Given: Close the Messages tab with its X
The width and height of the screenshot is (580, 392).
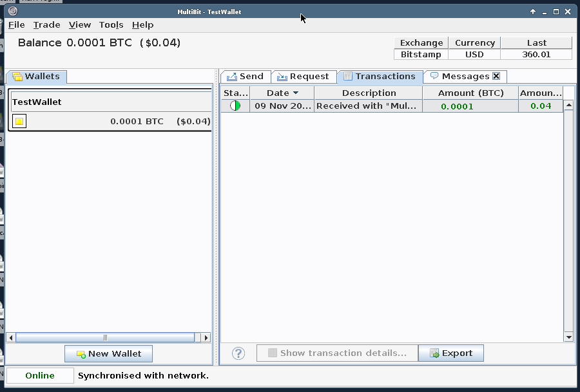Looking at the screenshot, I should pyautogui.click(x=496, y=76).
